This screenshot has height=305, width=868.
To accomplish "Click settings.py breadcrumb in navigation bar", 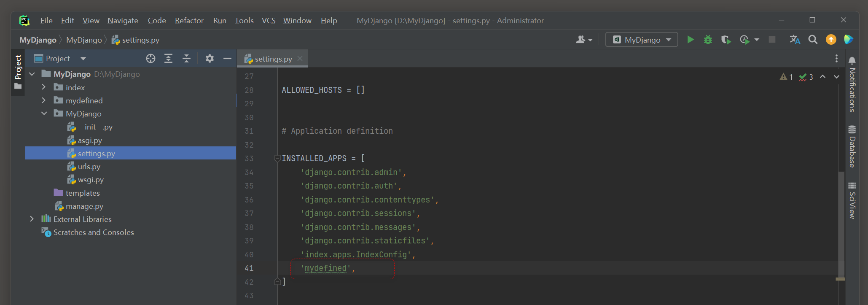I will [135, 40].
